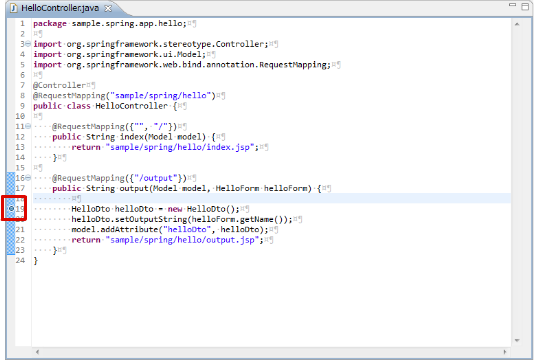Click the "sample/spring/hello/index.jsp" return string
534x360 pixels.
pos(179,147)
